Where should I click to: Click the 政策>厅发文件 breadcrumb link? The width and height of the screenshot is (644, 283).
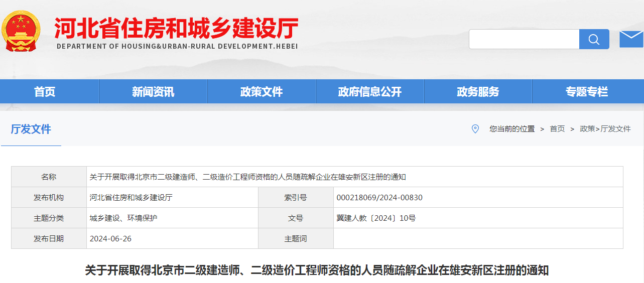coord(605,129)
